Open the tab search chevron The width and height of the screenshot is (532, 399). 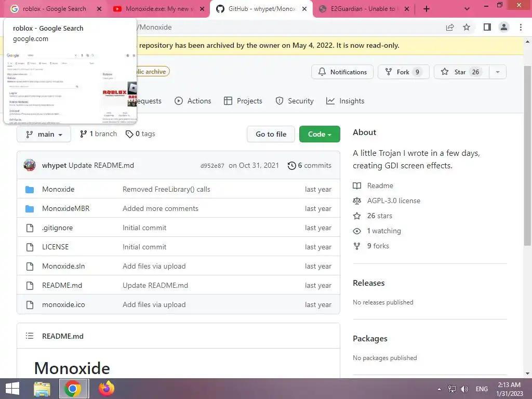(x=467, y=9)
